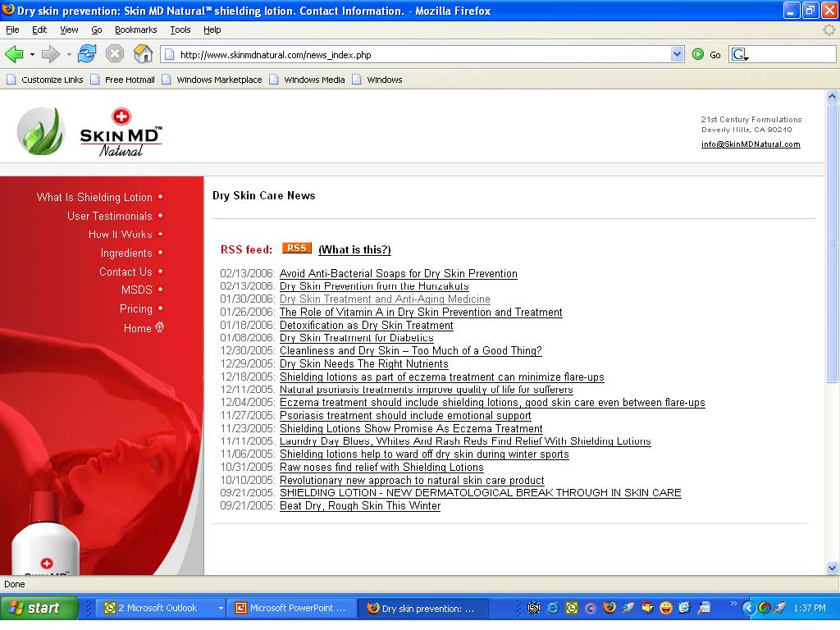Open the Tools menu

(x=180, y=30)
